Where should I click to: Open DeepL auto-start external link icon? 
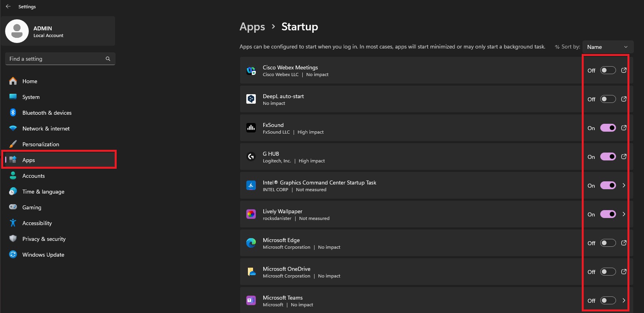click(624, 99)
